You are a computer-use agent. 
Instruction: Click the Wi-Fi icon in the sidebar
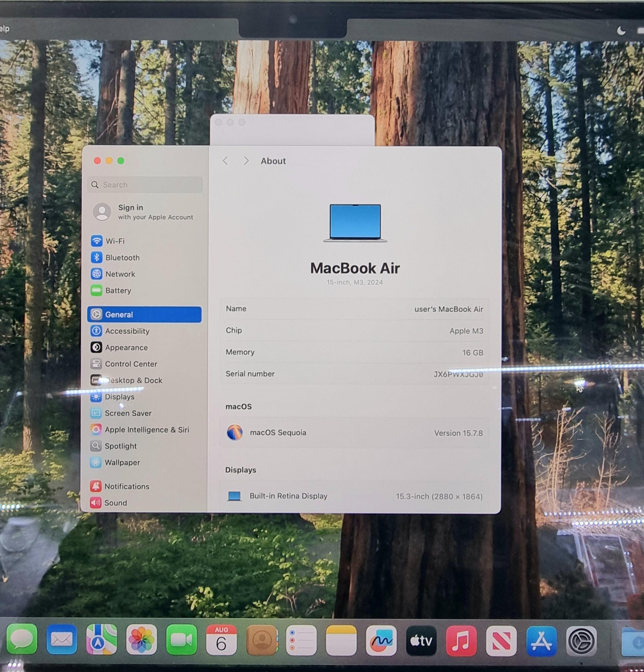97,241
